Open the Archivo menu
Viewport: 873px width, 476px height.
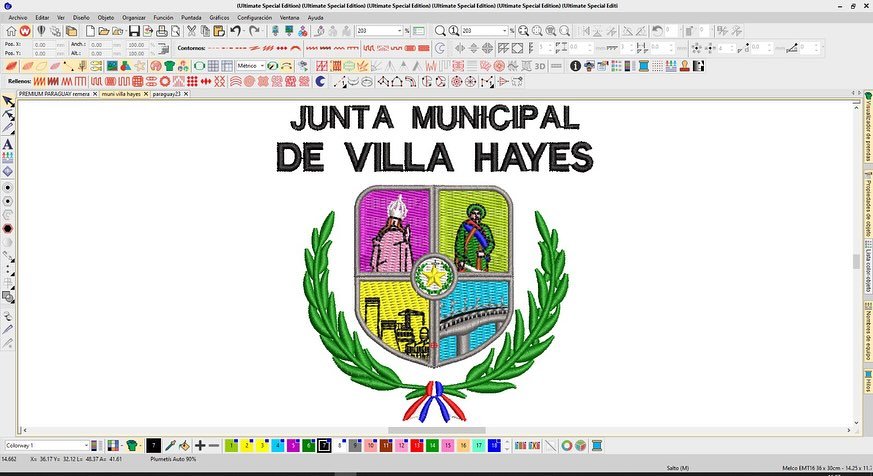click(18, 18)
